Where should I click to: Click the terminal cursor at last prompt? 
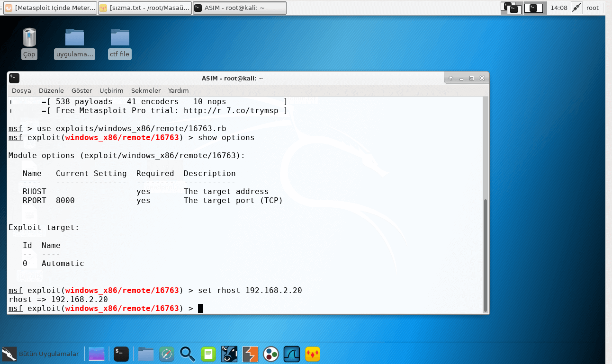[200, 309]
